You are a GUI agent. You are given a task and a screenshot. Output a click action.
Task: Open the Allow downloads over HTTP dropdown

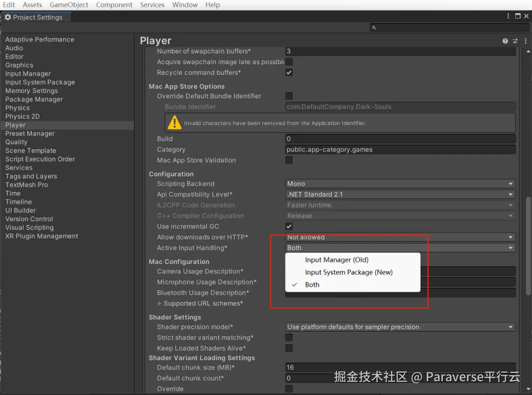click(x=400, y=237)
